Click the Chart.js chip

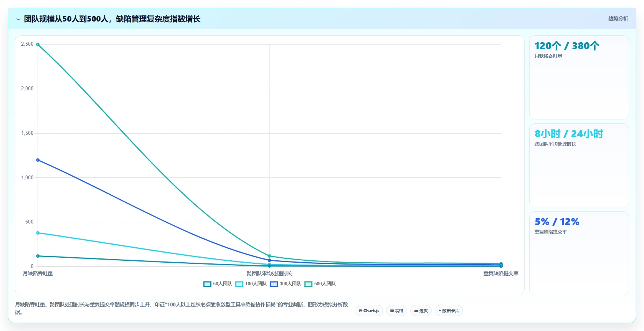coord(369,311)
